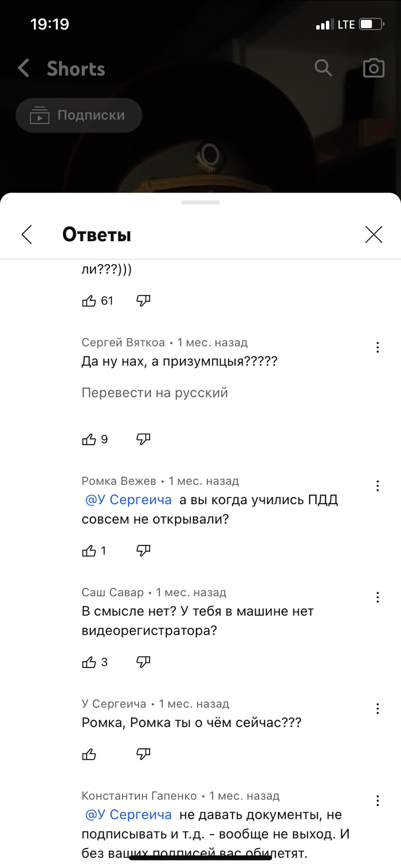Return to comments from Ответы
The width and height of the screenshot is (401, 868).
click(26, 234)
